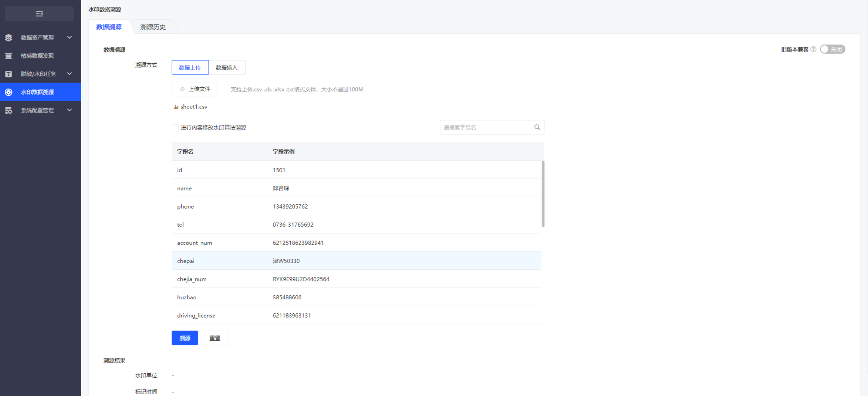This screenshot has width=868, height=396.
Task: Click the sample value 621183963131
Action: coord(292,315)
